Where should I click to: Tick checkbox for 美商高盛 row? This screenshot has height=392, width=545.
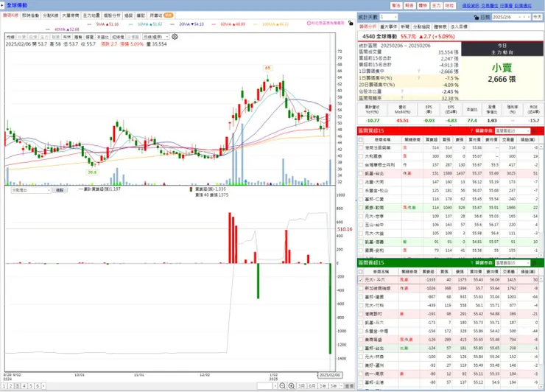coord(361,340)
